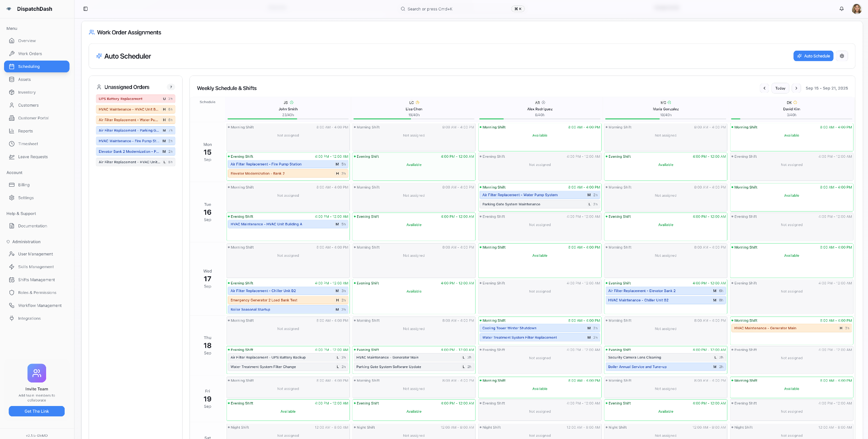Go to next week chevron

coord(796,88)
